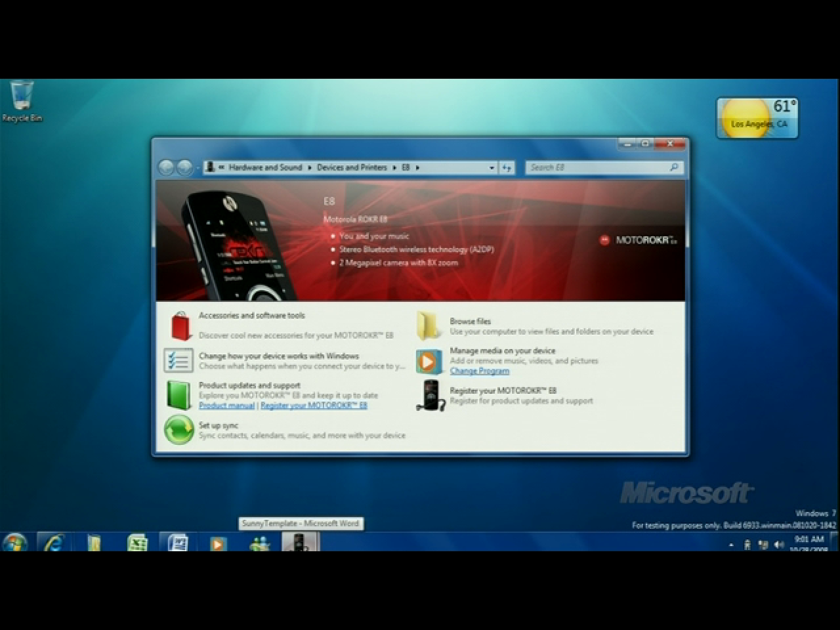Click the yellow Browse files folder icon
The image size is (840, 630).
[429, 325]
